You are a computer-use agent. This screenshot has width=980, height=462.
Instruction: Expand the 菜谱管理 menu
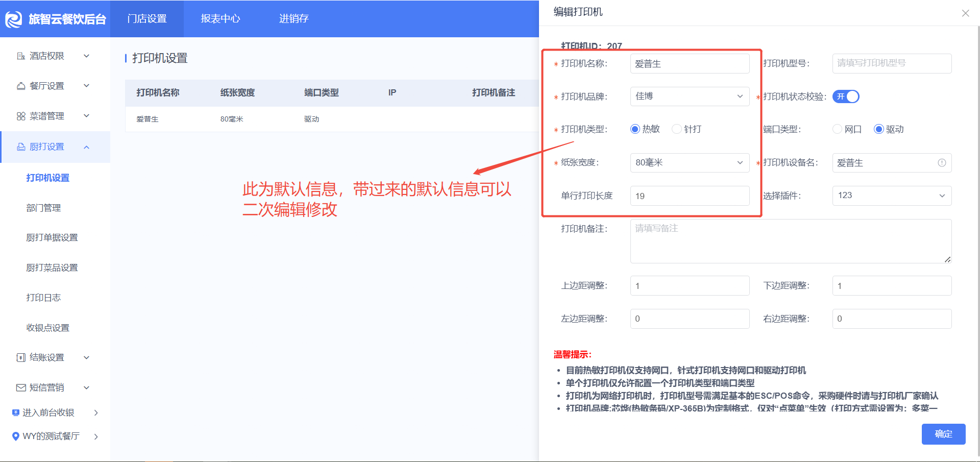pos(86,116)
